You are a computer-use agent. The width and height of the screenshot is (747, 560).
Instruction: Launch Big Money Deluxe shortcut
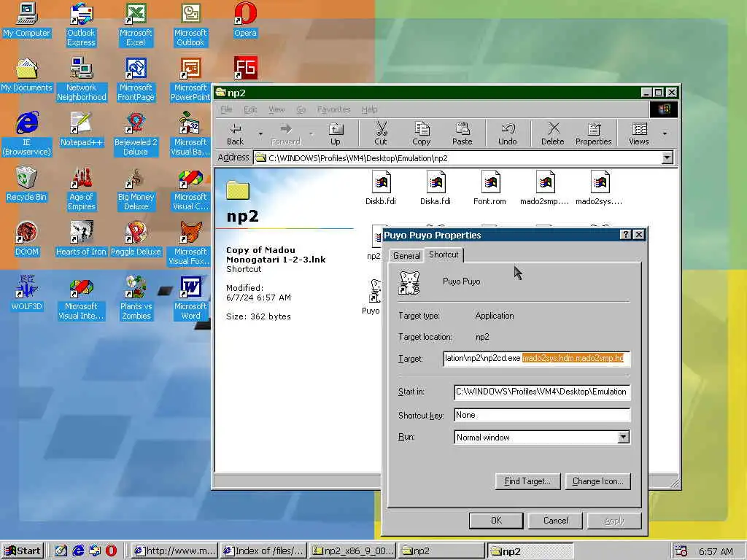(x=136, y=189)
